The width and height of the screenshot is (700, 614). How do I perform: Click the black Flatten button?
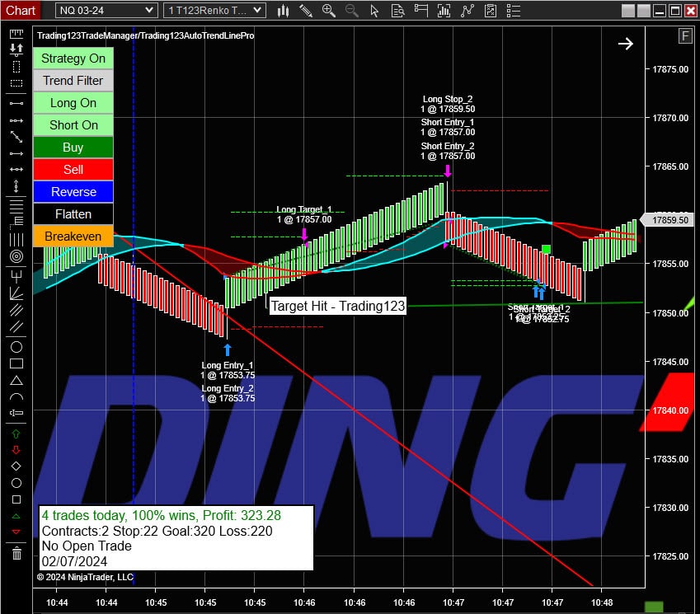point(73,214)
